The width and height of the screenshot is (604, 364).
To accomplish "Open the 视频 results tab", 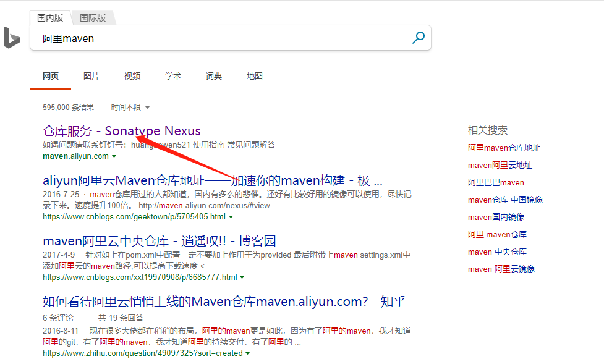I will [x=132, y=76].
